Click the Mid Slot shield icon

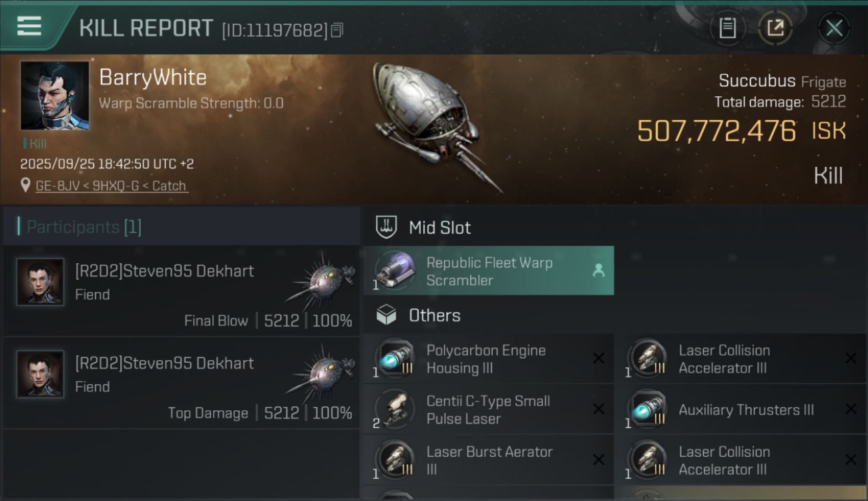387,227
